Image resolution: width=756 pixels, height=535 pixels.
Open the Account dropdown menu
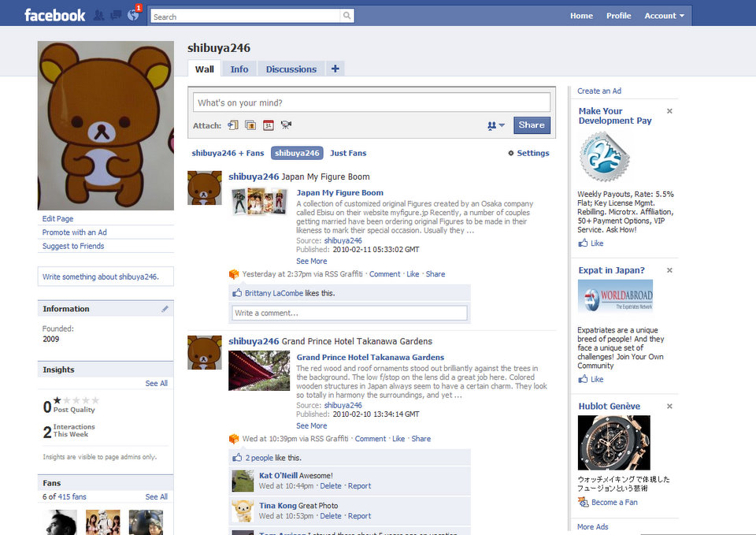point(664,16)
